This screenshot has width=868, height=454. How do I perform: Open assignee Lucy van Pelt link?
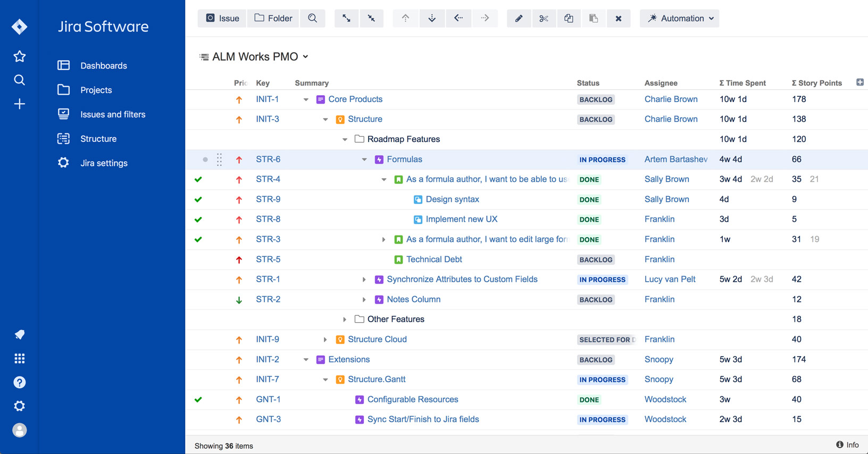click(670, 280)
